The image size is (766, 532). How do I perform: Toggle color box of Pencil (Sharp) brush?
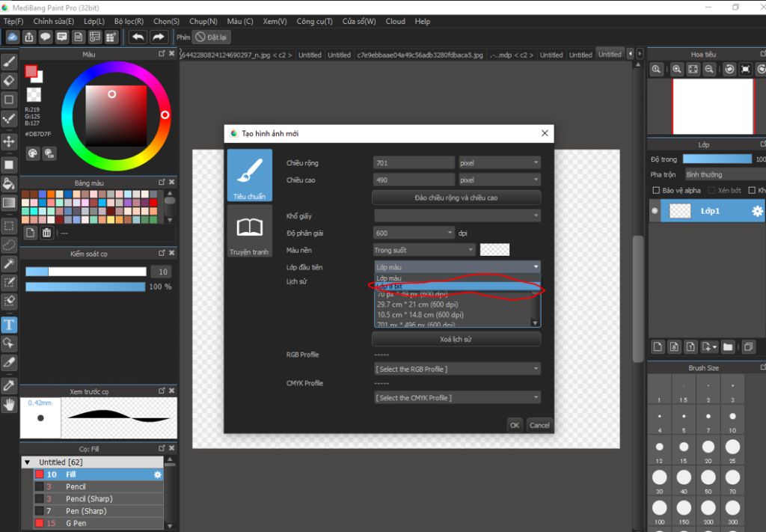pyautogui.click(x=40, y=499)
